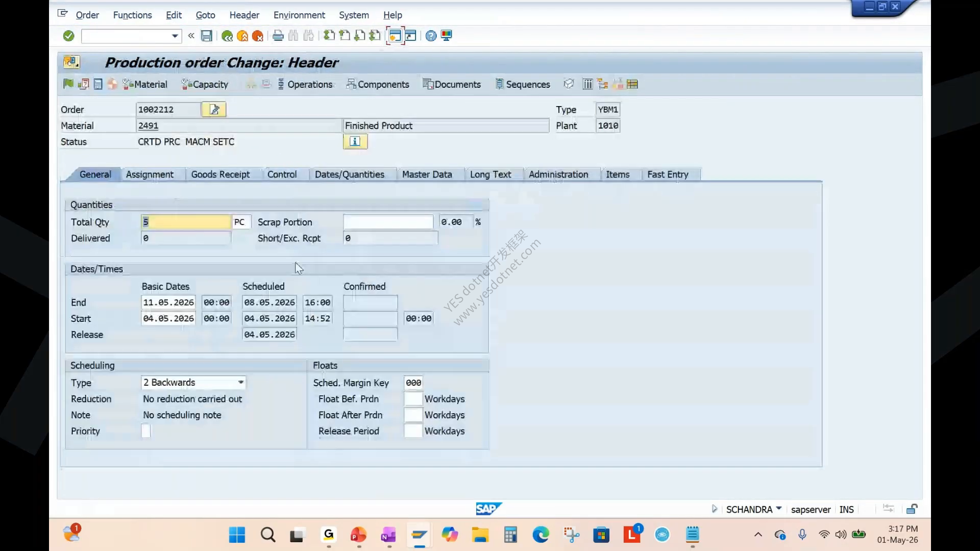Click the Print icon in toolbar

[x=278, y=36]
